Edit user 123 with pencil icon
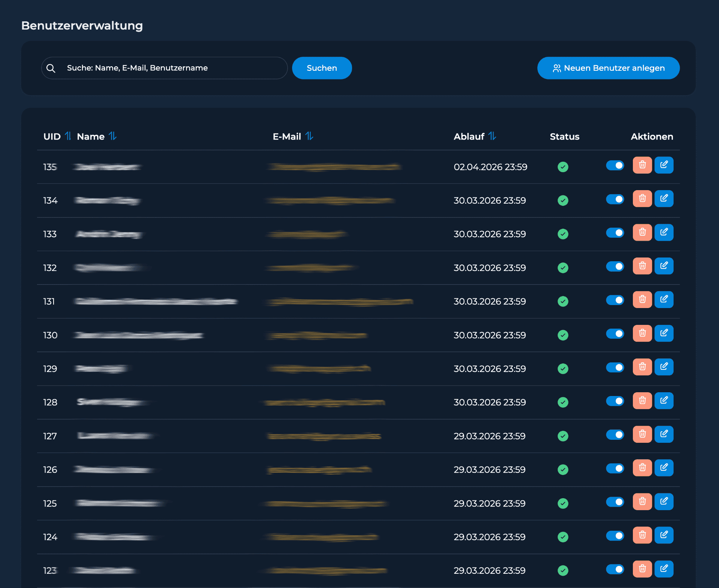The width and height of the screenshot is (719, 588). tap(664, 569)
